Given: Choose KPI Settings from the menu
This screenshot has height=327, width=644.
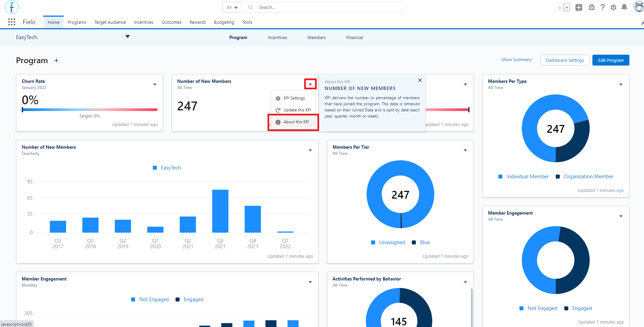Looking at the screenshot, I should click(x=293, y=98).
